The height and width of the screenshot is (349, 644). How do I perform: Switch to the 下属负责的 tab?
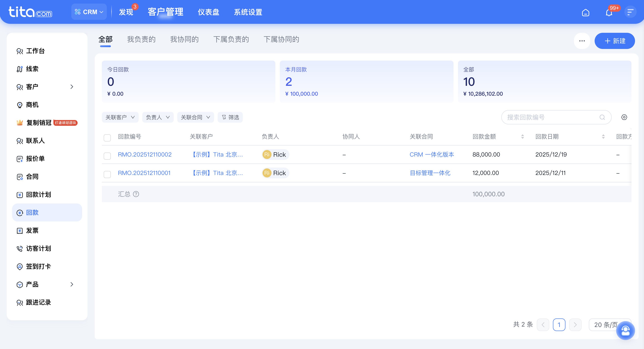click(231, 39)
